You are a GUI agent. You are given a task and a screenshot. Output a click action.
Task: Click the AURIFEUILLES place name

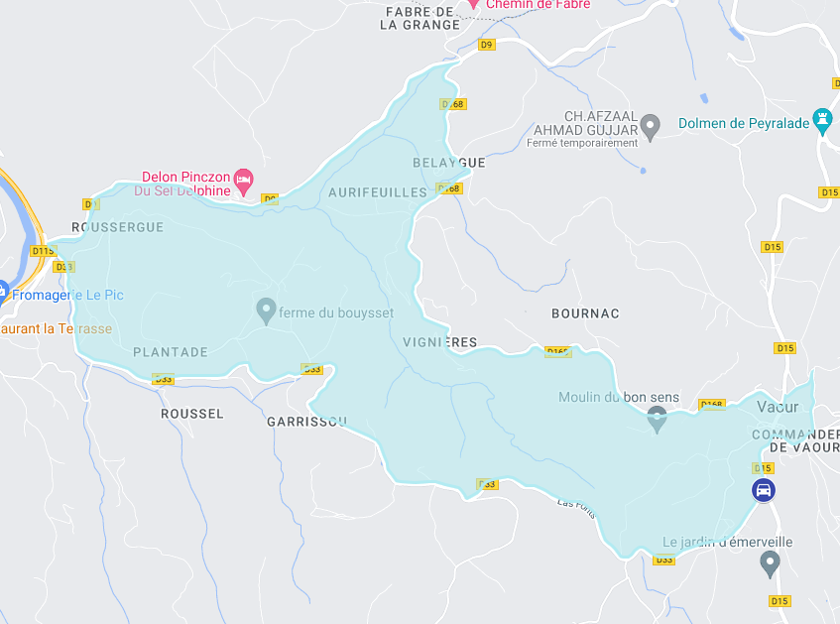pos(378,192)
